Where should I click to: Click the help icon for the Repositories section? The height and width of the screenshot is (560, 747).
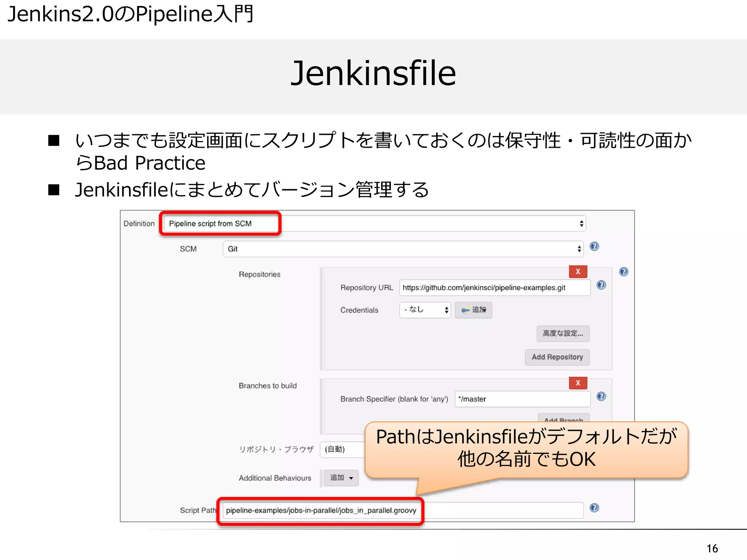[x=624, y=272]
